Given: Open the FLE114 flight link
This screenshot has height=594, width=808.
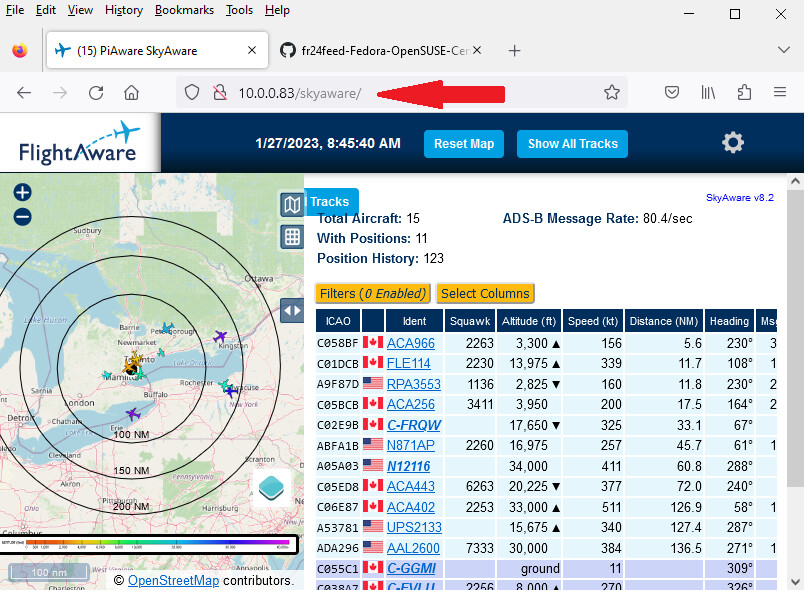Looking at the screenshot, I should click(409, 364).
